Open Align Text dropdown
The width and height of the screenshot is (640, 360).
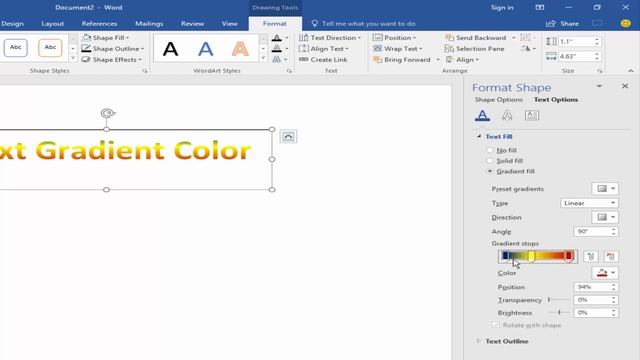click(324, 49)
